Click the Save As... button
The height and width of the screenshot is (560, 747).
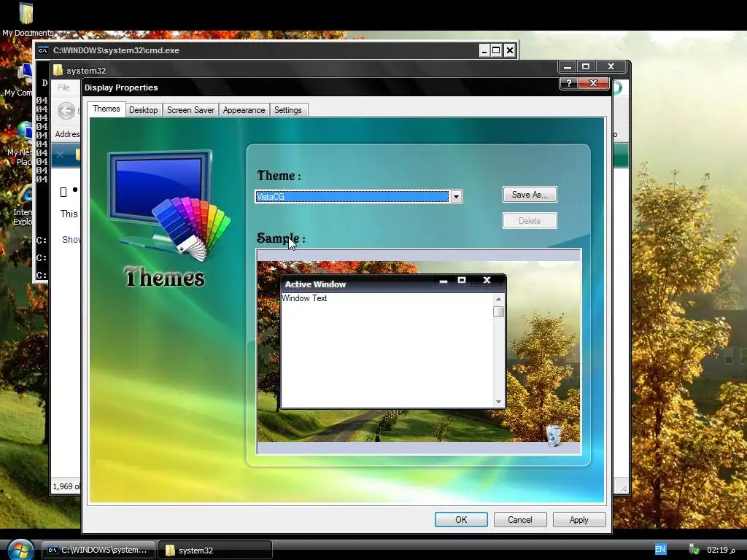[530, 194]
